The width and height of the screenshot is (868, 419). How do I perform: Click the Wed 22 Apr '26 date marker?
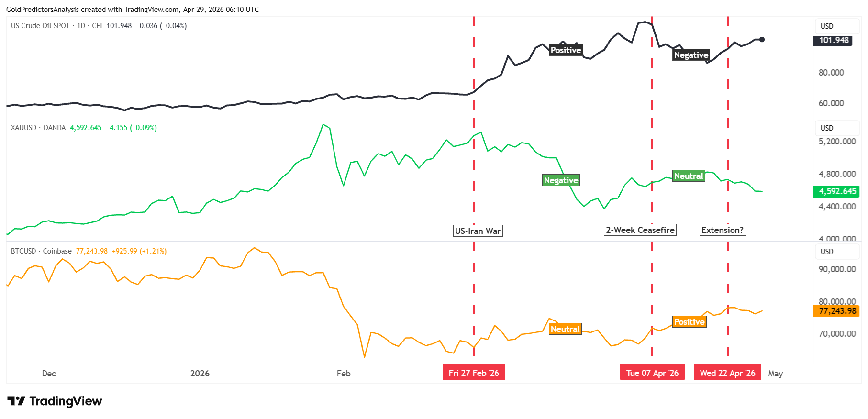point(727,373)
